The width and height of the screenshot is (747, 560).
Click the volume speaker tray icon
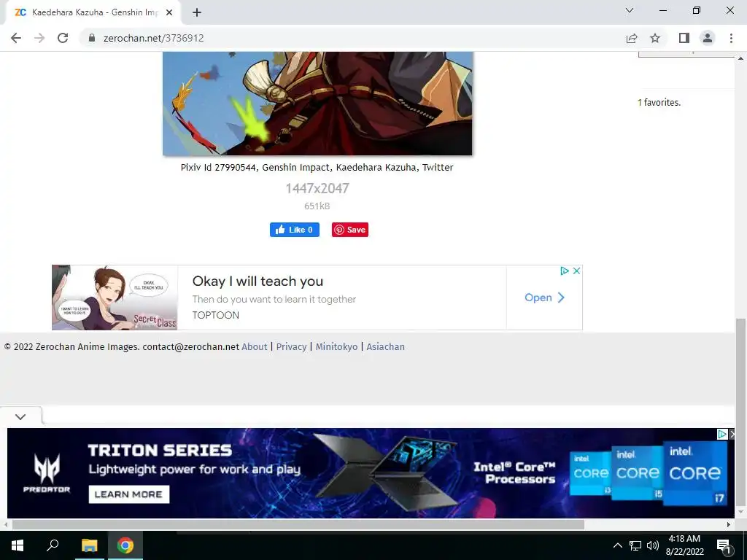click(653, 545)
